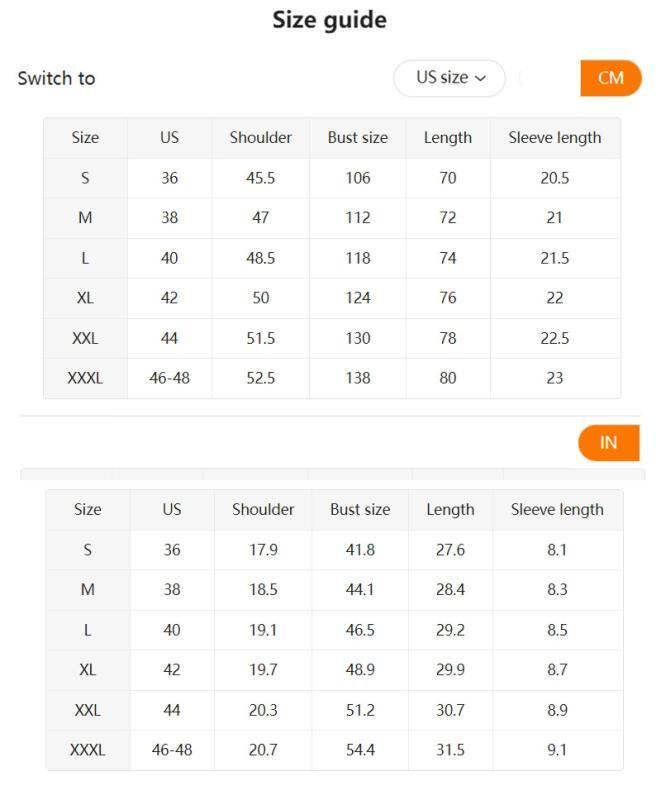The height and width of the screenshot is (800, 661).
Task: Toggle the orange CM unit button
Action: click(x=610, y=78)
